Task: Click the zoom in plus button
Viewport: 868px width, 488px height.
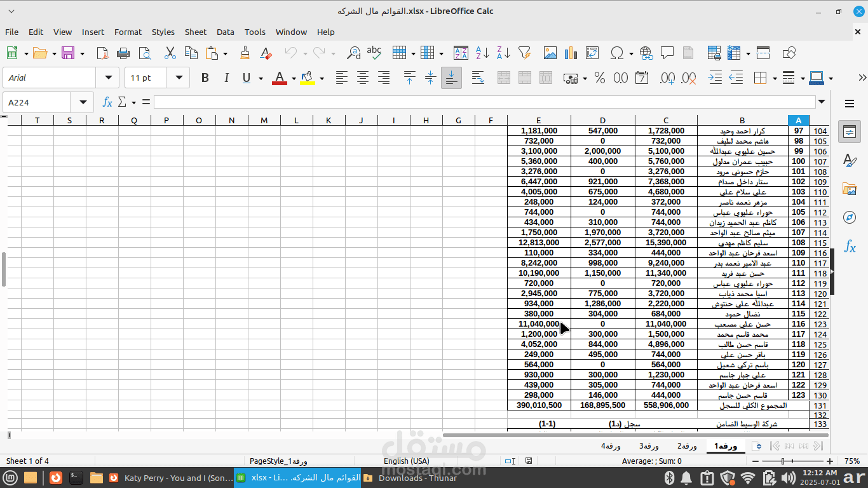Action: [830, 461]
